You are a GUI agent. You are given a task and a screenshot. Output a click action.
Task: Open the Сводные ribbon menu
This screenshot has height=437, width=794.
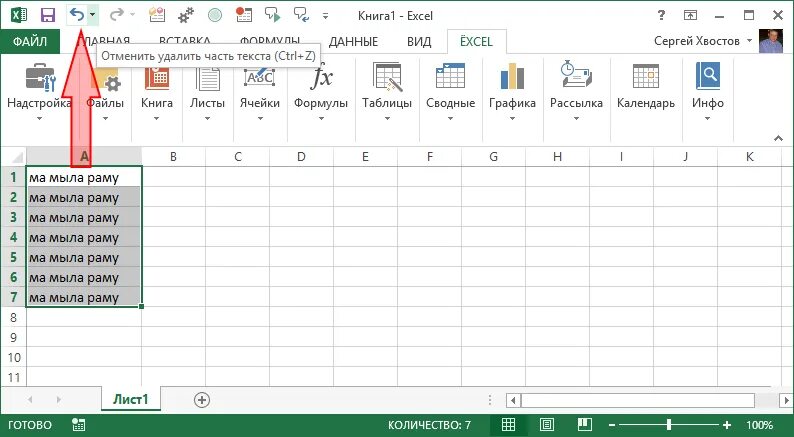pyautogui.click(x=450, y=91)
